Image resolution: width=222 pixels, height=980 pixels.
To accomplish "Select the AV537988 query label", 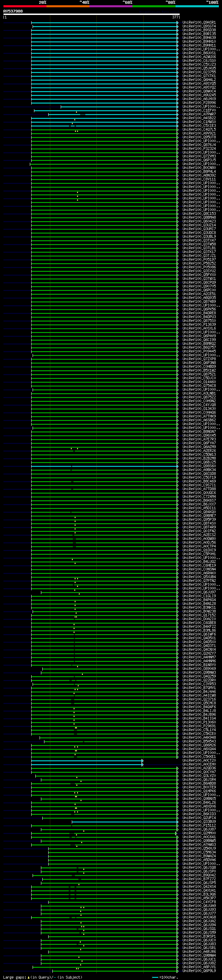I will pos(13,11).
